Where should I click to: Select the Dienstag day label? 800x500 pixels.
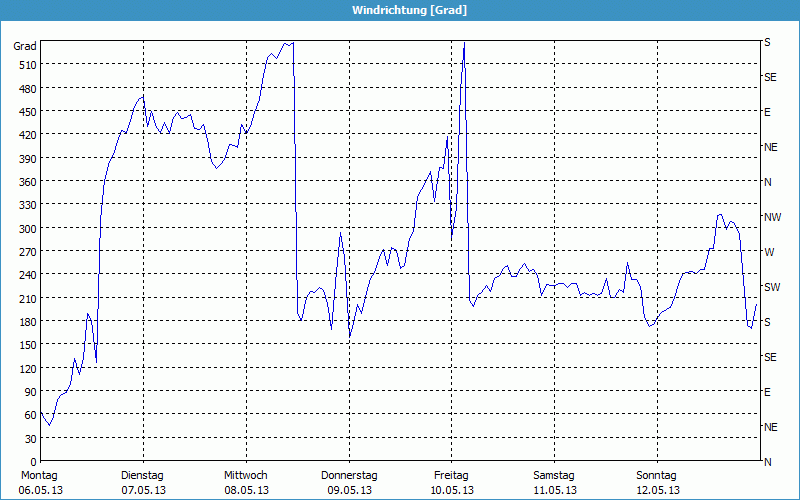(x=142, y=475)
